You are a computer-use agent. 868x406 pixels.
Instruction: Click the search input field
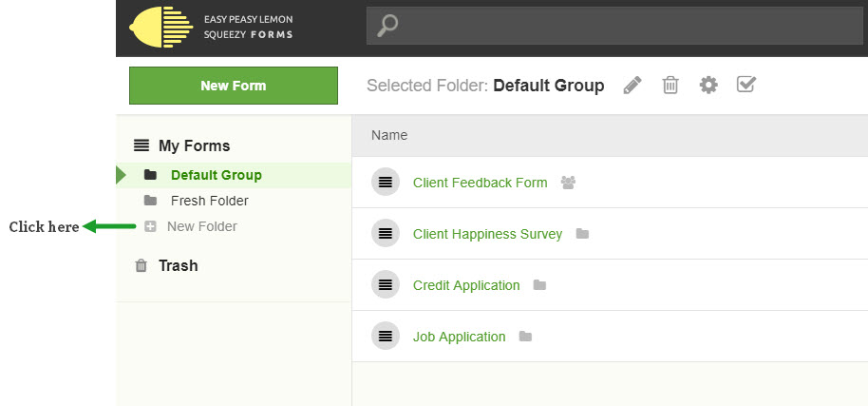pos(614,26)
